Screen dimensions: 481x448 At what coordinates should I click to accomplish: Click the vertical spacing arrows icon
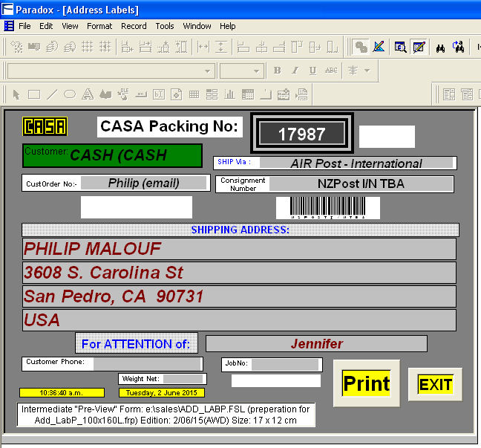(x=221, y=47)
